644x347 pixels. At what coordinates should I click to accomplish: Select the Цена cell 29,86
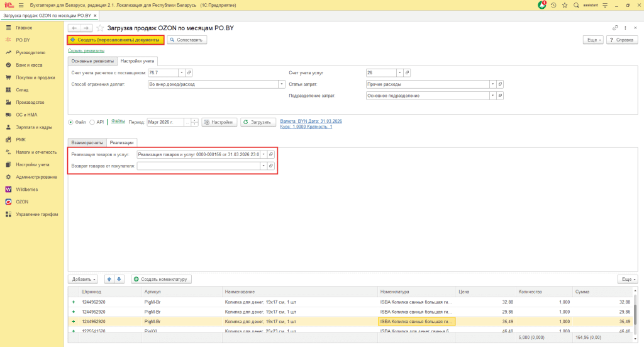(485, 312)
